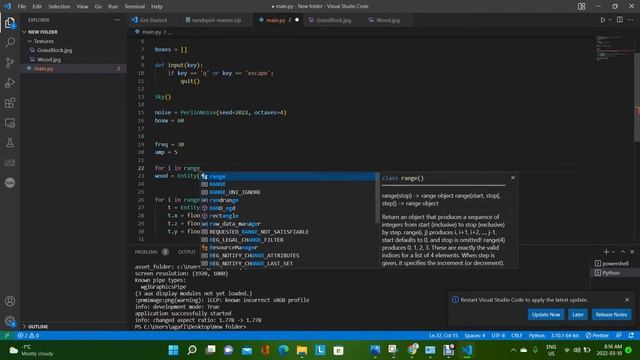640x360 pixels.
Task: Open the Edit menu
Action: point(37,6)
